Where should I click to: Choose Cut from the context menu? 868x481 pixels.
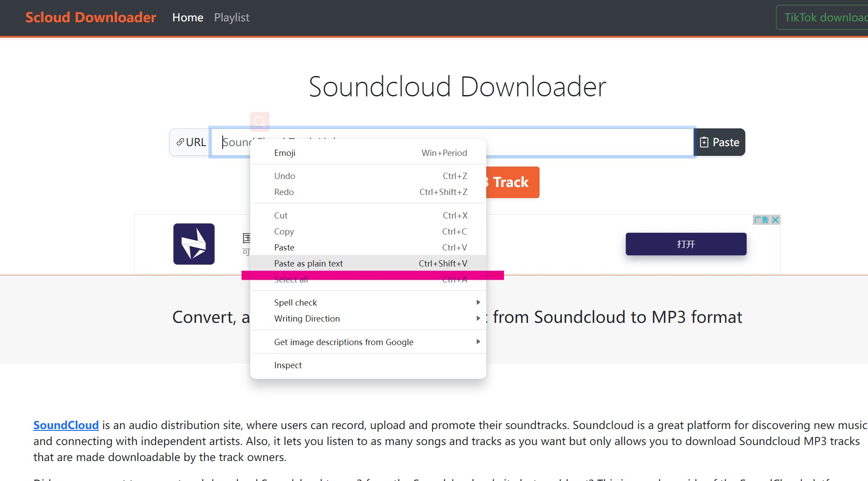368,215
